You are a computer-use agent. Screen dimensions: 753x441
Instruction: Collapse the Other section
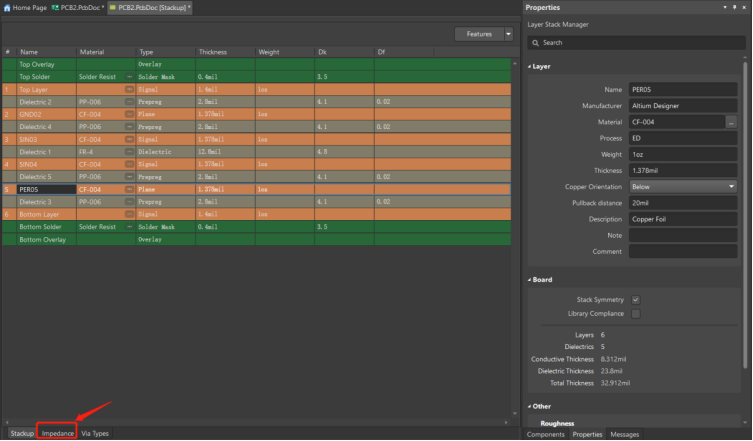[x=530, y=406]
